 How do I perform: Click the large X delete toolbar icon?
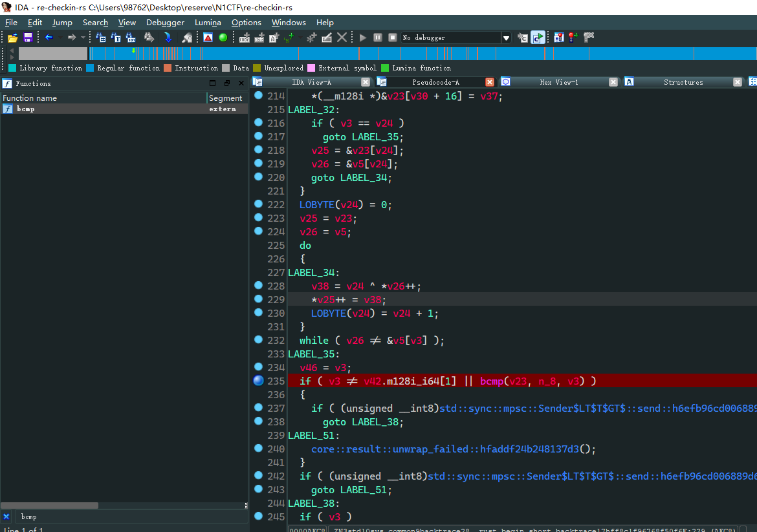tap(342, 37)
